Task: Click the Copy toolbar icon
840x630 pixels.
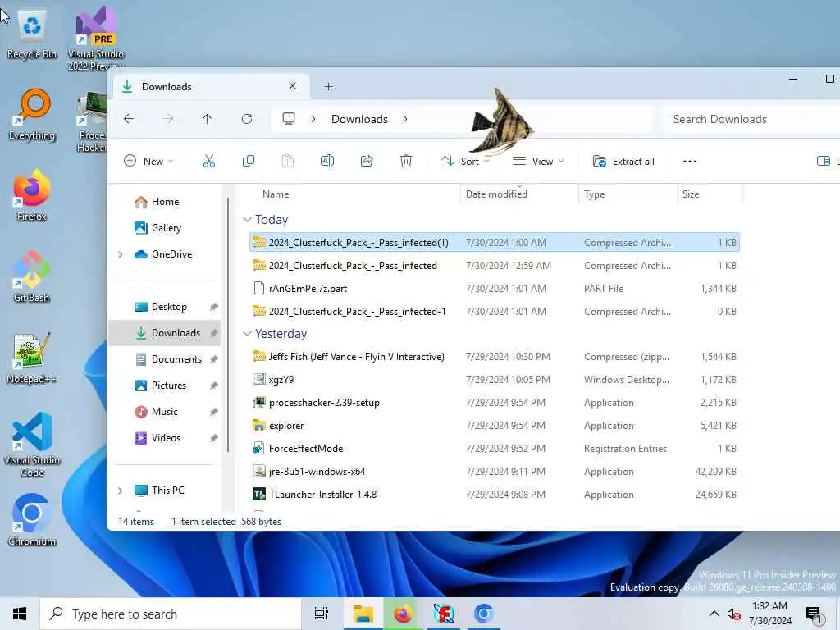Action: 249,162
